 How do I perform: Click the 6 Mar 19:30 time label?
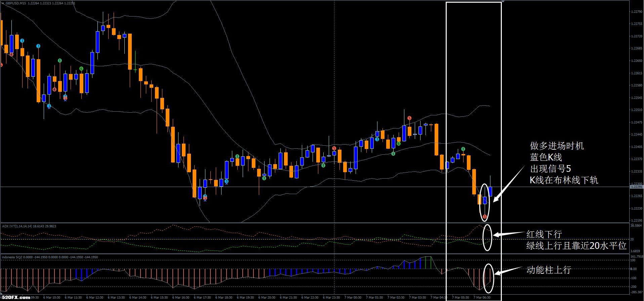tap(245, 298)
